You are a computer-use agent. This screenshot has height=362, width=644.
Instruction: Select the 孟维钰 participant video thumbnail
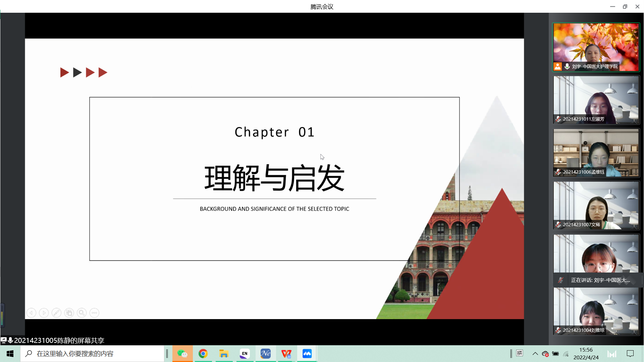(596, 153)
